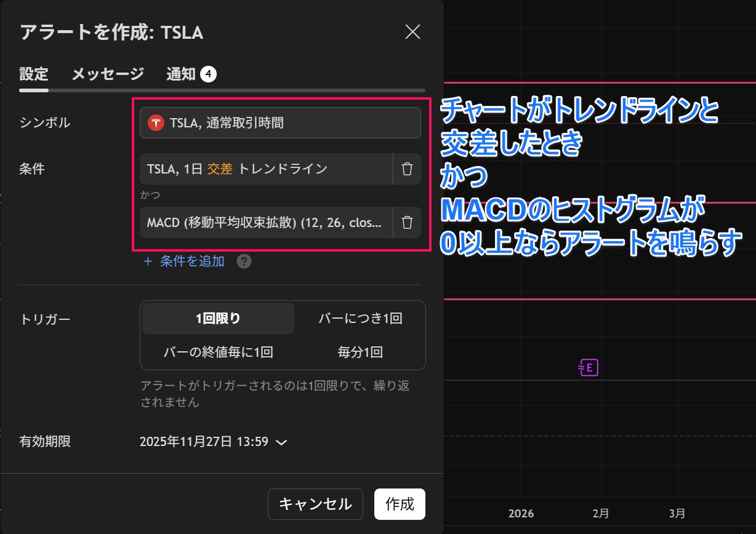Click the purple E earnings marker on chart
Viewport: 756px width, 534px height.
(588, 367)
